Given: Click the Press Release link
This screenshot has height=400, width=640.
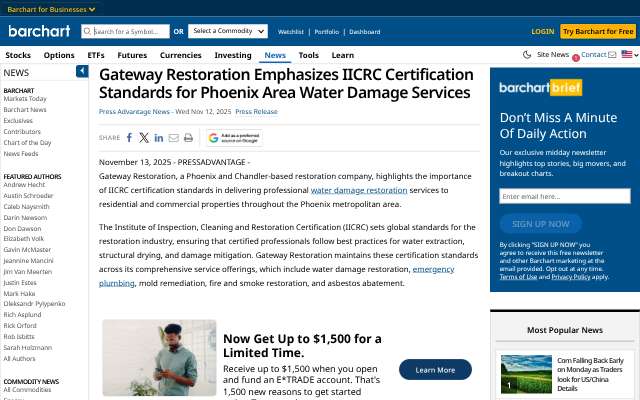Looking at the screenshot, I should pos(256,111).
